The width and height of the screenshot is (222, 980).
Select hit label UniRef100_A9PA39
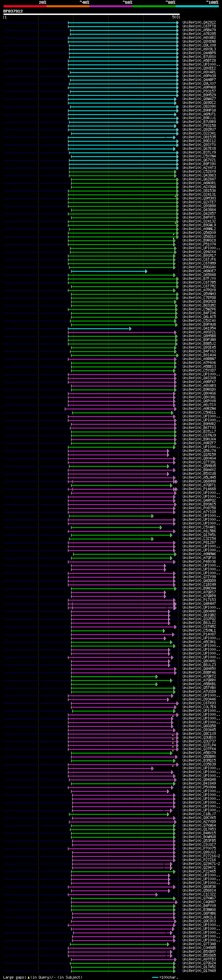(199, 76)
